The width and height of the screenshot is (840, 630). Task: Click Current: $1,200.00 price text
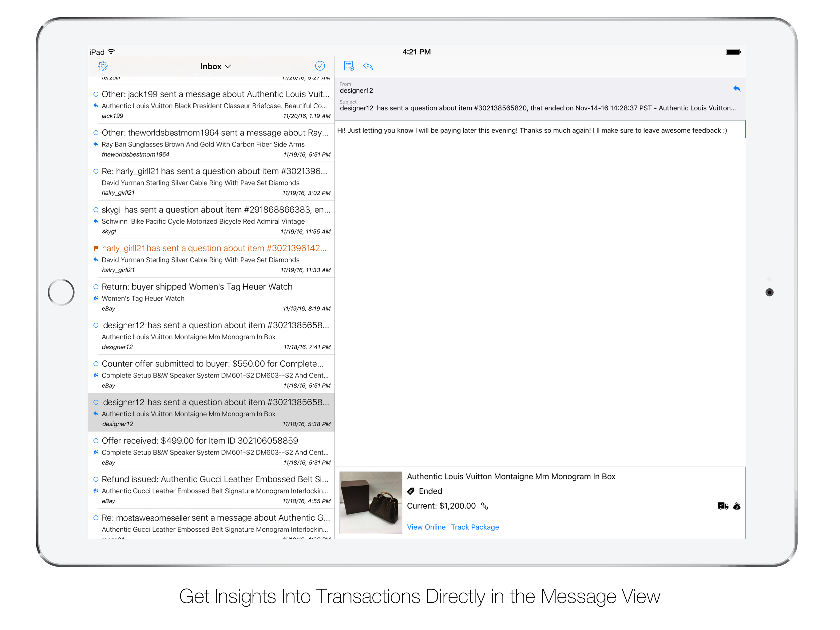441,506
